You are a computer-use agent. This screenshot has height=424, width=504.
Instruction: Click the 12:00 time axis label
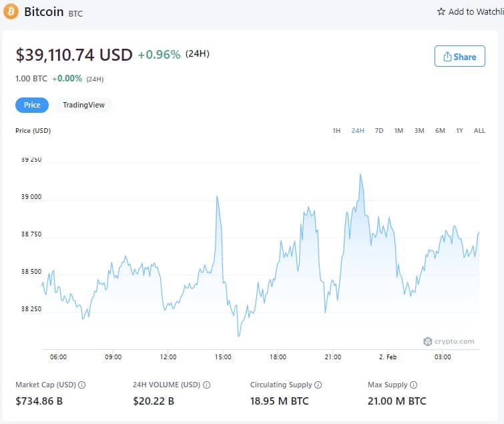click(168, 357)
